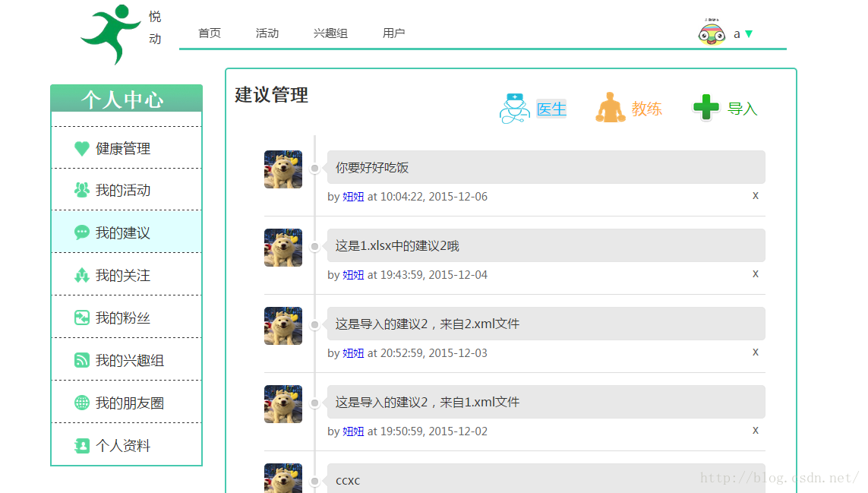This screenshot has height=493, width=868.
Task: Click the 个人中心 sidebar header
Action: (x=126, y=99)
